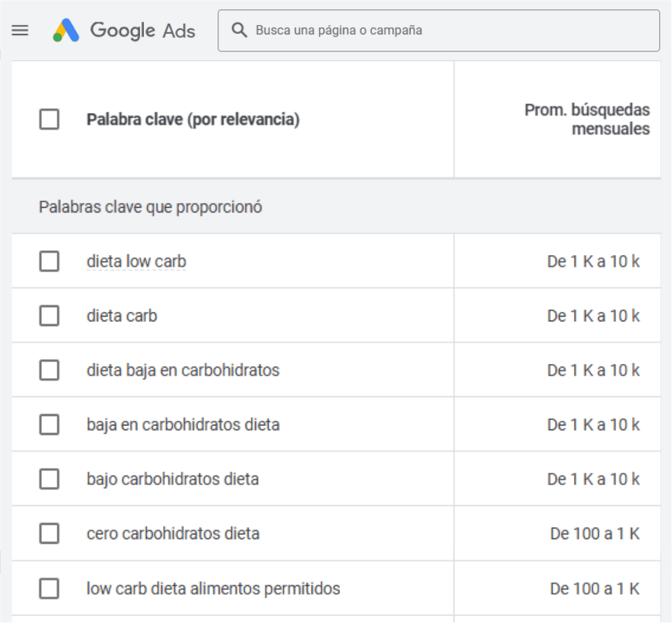
Task: Click the Google Ads wordmark text
Action: pos(143,30)
